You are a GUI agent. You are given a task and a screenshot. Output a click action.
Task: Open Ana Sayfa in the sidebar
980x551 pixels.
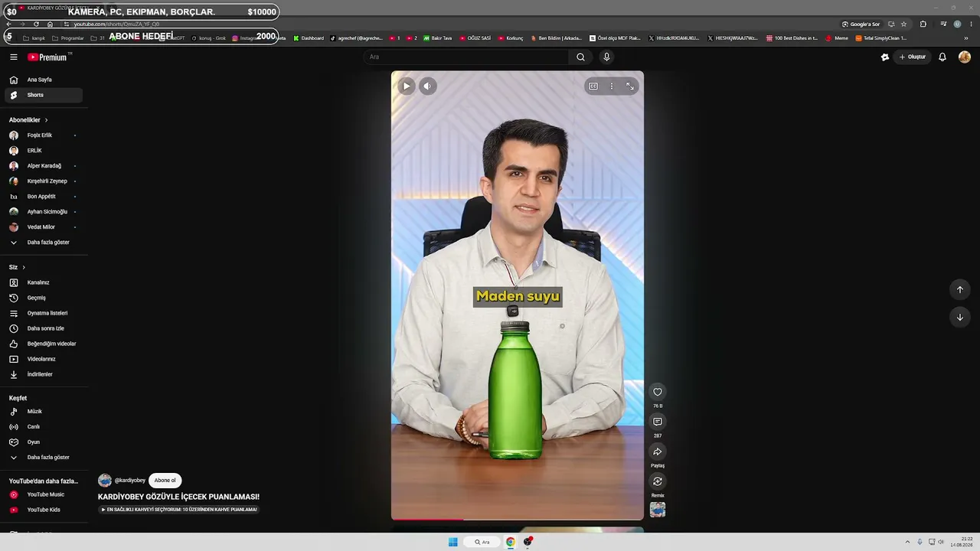pos(44,80)
